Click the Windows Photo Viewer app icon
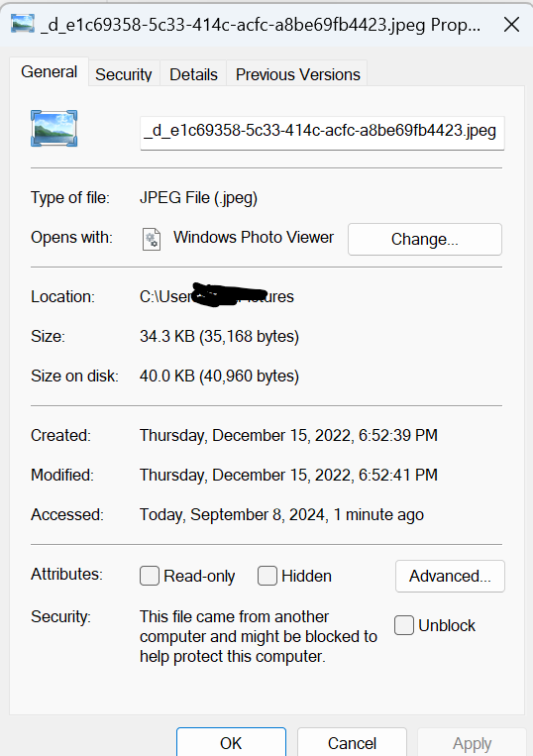The width and height of the screenshot is (533, 756). 152,239
